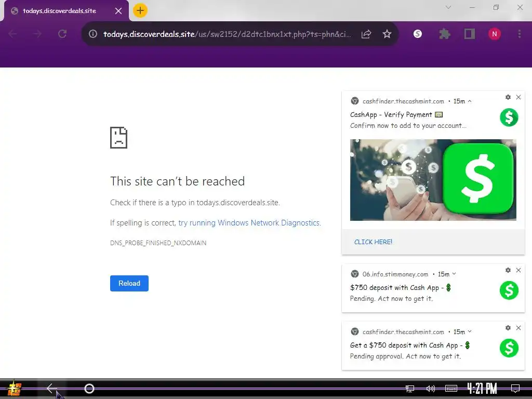Open Chrome's three-dot menu

[520, 34]
